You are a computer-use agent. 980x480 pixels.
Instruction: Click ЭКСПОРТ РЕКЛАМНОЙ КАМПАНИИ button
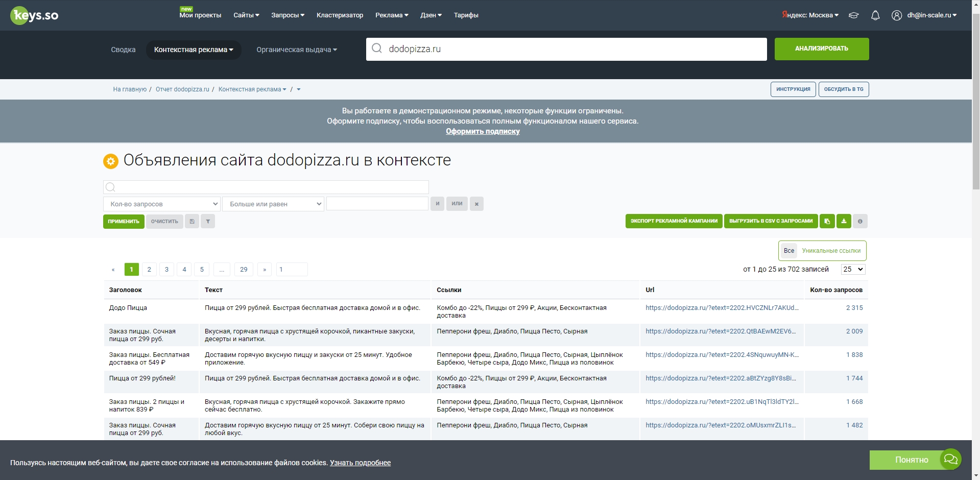tap(674, 221)
